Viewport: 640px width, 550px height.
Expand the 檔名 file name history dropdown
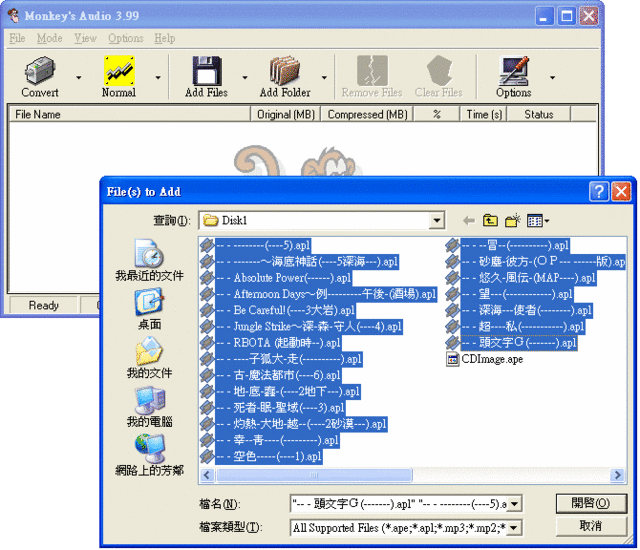pyautogui.click(x=515, y=504)
